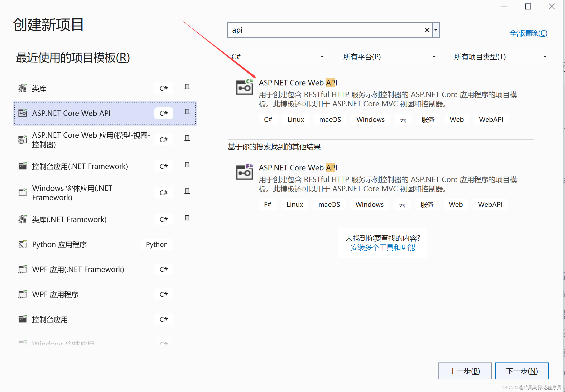Pin the WPF 应用程序 template

pos(187,294)
